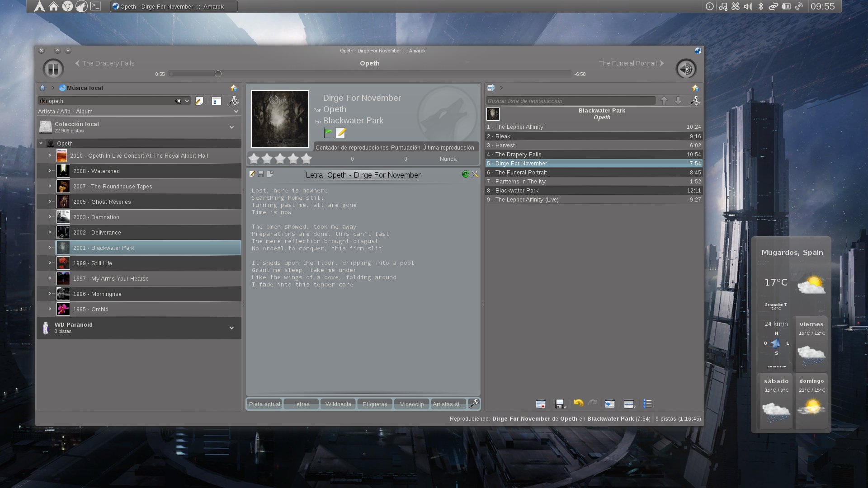The width and height of the screenshot is (868, 488).
Task: Save the playlist using the floppy icon
Action: coord(560,404)
